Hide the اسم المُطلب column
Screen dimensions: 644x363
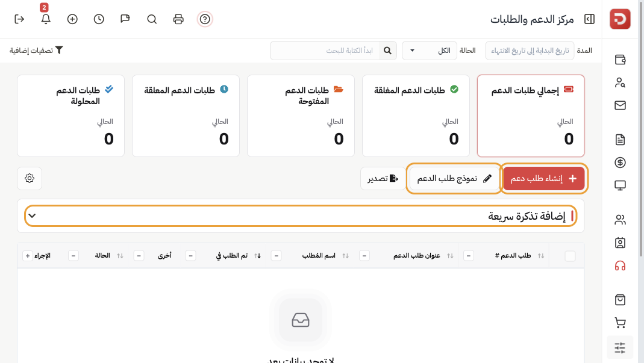pyautogui.click(x=277, y=256)
